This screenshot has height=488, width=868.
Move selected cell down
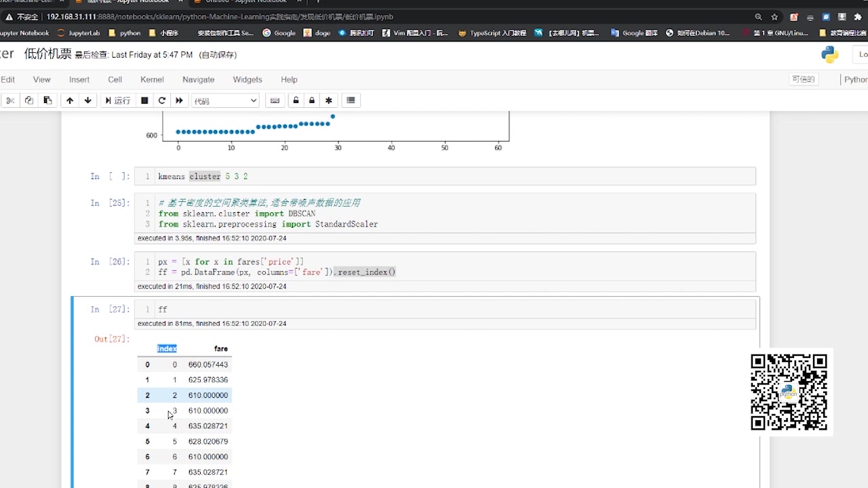[x=87, y=100]
